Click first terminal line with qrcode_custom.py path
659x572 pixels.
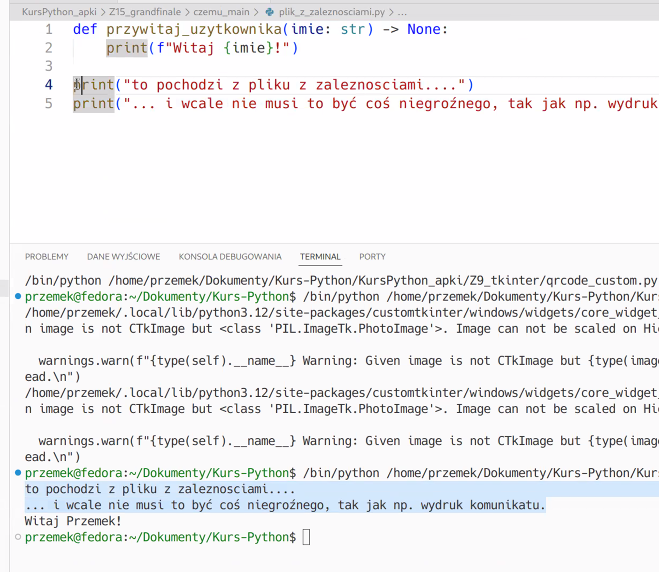point(341,281)
